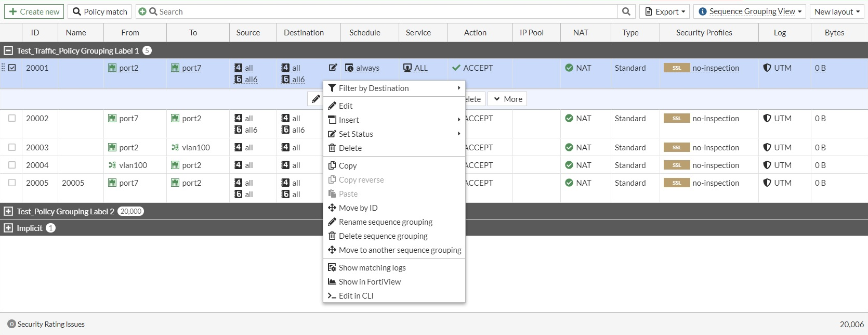Viewport: 868px width, 335px height.
Task: Click the green plus add-filter icon
Action: click(142, 11)
